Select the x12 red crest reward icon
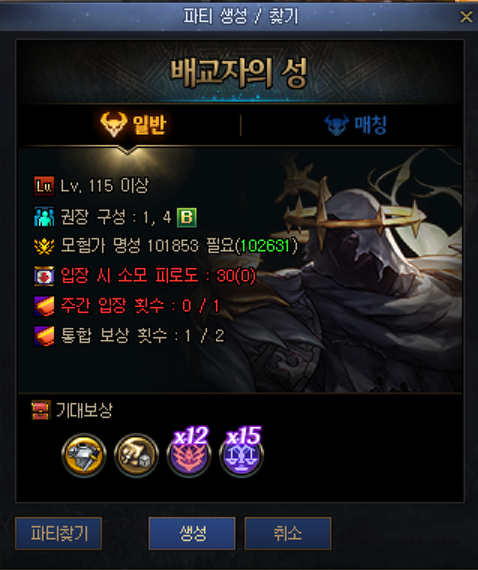This screenshot has height=570, width=478. coord(189,452)
